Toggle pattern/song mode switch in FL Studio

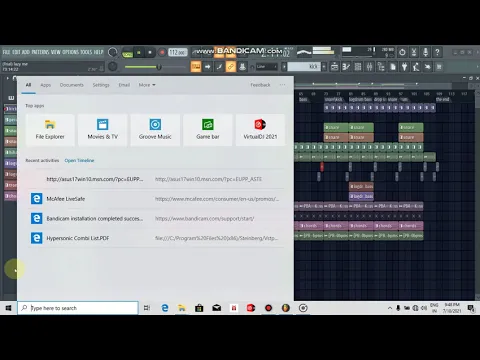(x=127, y=53)
